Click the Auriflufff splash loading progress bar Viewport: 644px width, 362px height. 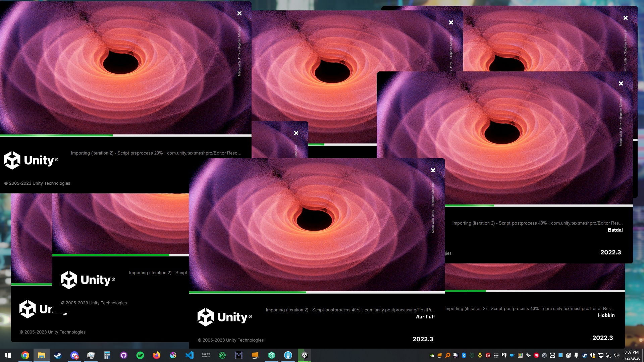tap(317, 292)
